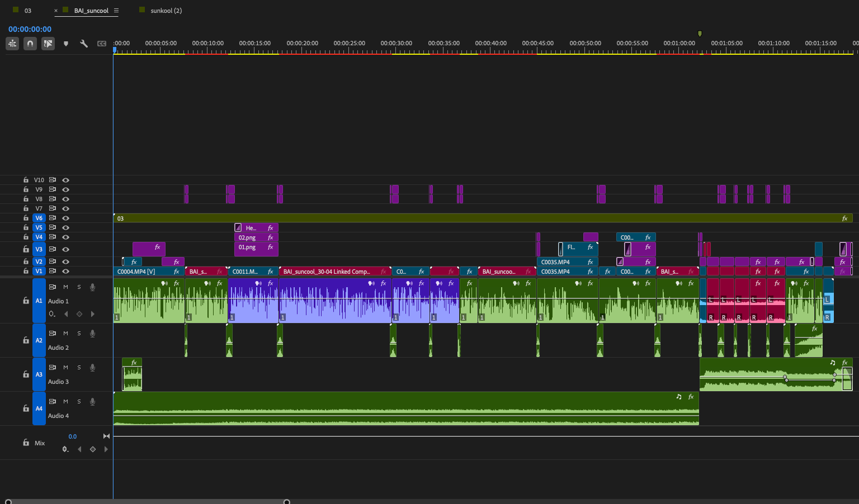Toggle sync lock for track V3
This screenshot has width=859, height=504.
[52, 249]
